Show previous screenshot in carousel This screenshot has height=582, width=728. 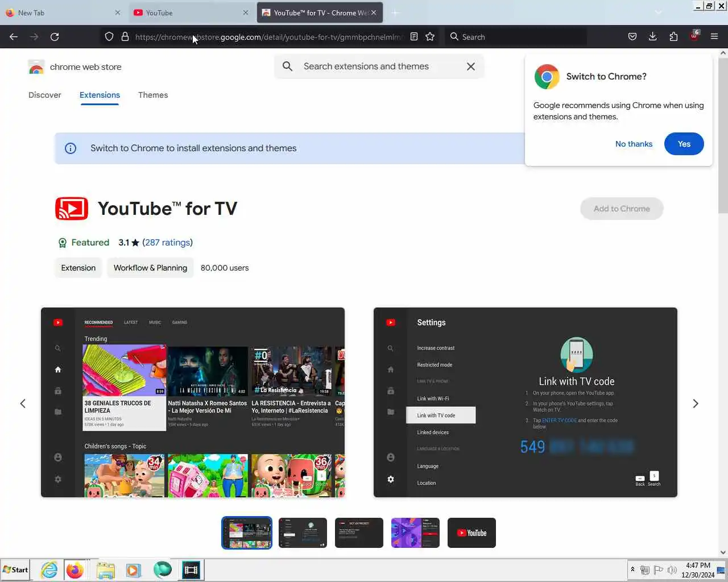23,404
